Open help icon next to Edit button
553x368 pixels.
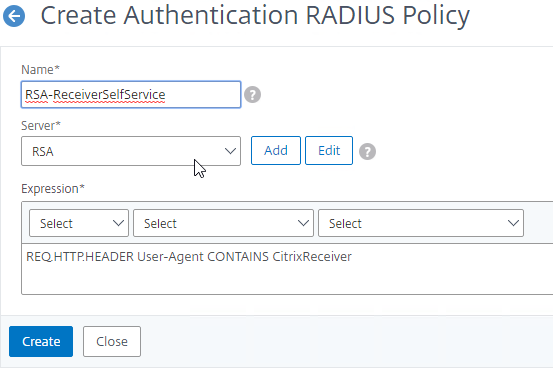point(367,151)
